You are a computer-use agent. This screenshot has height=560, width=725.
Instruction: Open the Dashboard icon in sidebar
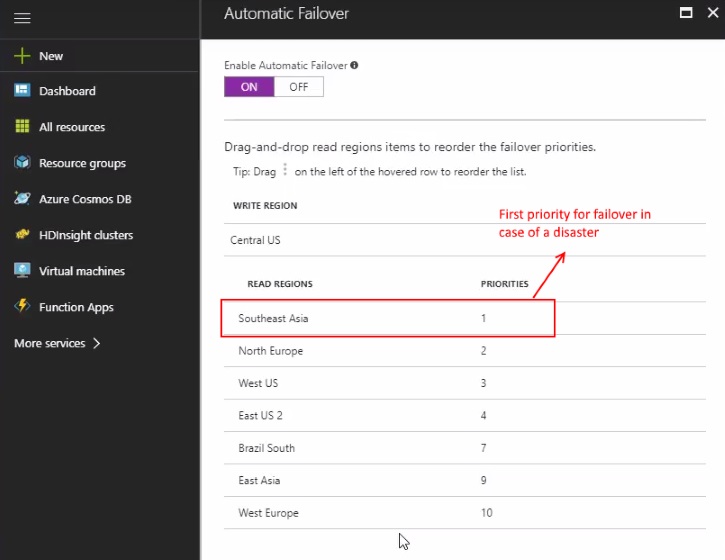[22, 91]
